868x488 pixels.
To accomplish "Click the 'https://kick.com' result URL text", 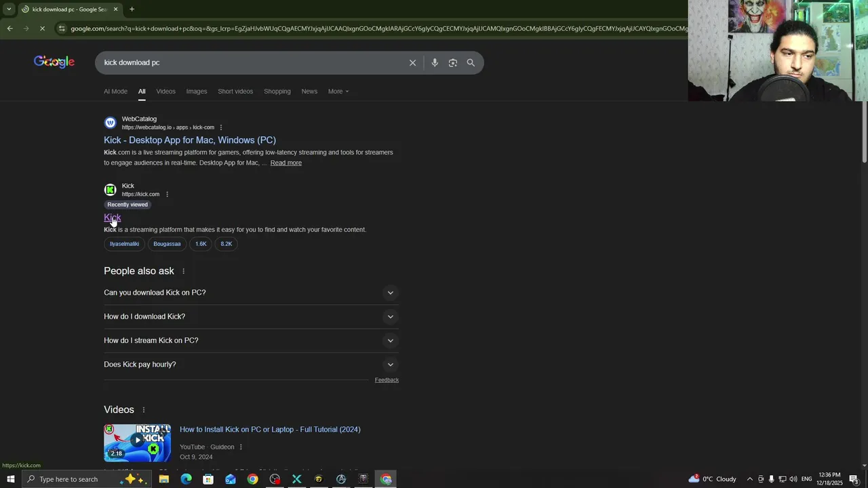I will pyautogui.click(x=140, y=195).
